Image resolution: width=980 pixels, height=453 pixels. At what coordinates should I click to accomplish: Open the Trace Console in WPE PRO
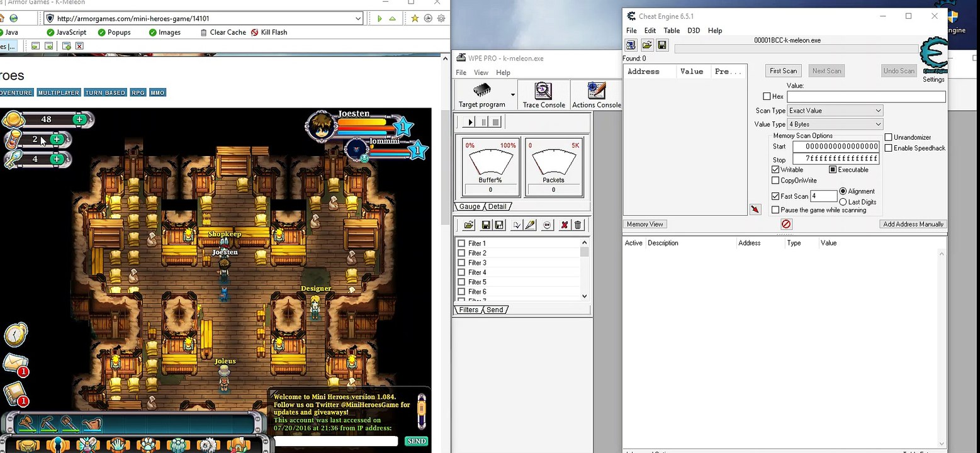[544, 95]
